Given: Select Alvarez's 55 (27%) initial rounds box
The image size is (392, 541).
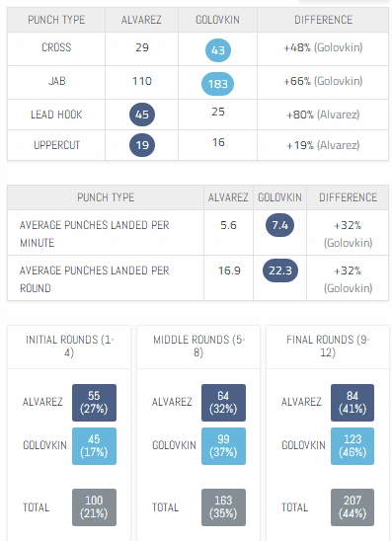Looking at the screenshot, I should tap(94, 403).
